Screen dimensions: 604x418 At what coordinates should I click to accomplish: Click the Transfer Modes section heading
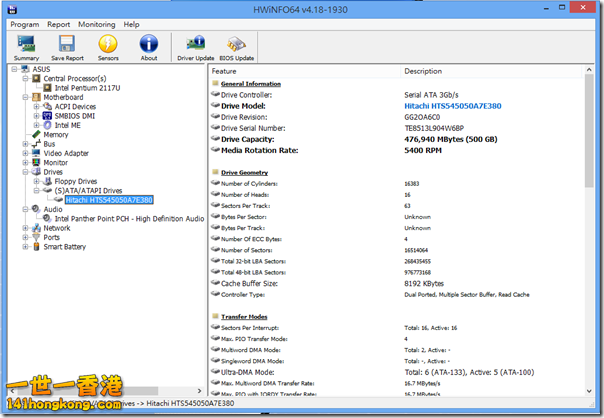tap(244, 317)
